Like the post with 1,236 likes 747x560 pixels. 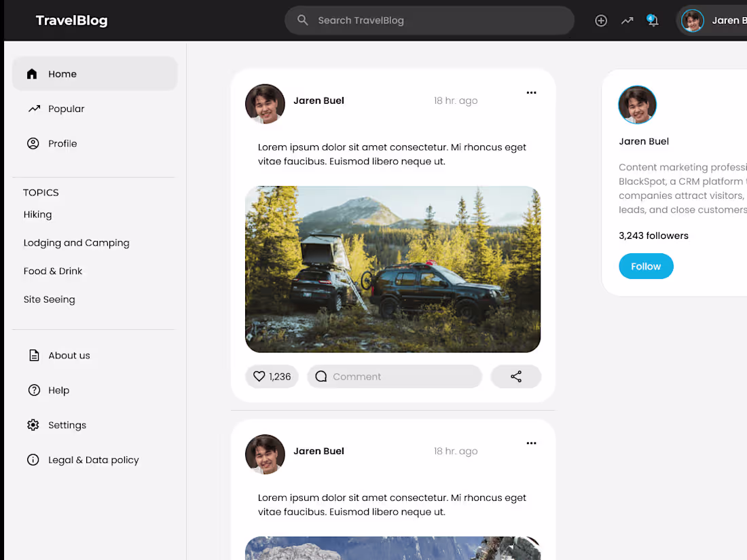[272, 377]
